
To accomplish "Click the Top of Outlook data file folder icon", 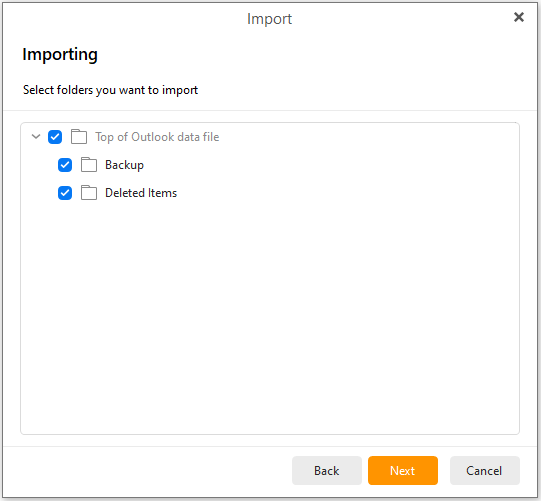I will pyautogui.click(x=79, y=137).
